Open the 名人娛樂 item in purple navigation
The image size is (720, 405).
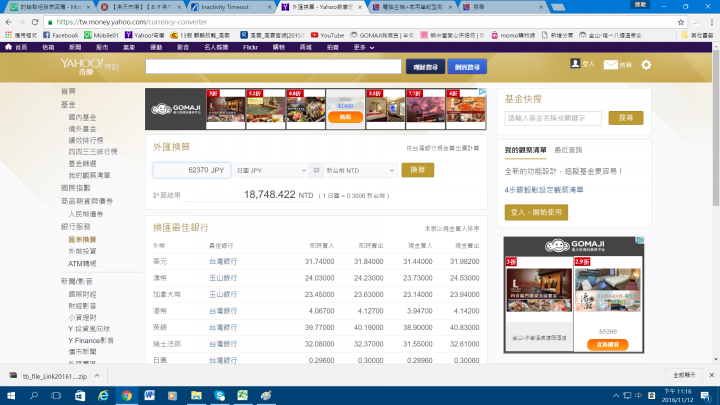coord(216,47)
